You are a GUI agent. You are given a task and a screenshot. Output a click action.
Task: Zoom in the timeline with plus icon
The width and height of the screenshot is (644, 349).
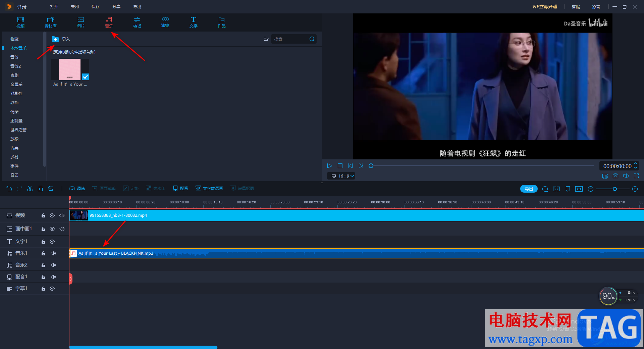tap(635, 189)
